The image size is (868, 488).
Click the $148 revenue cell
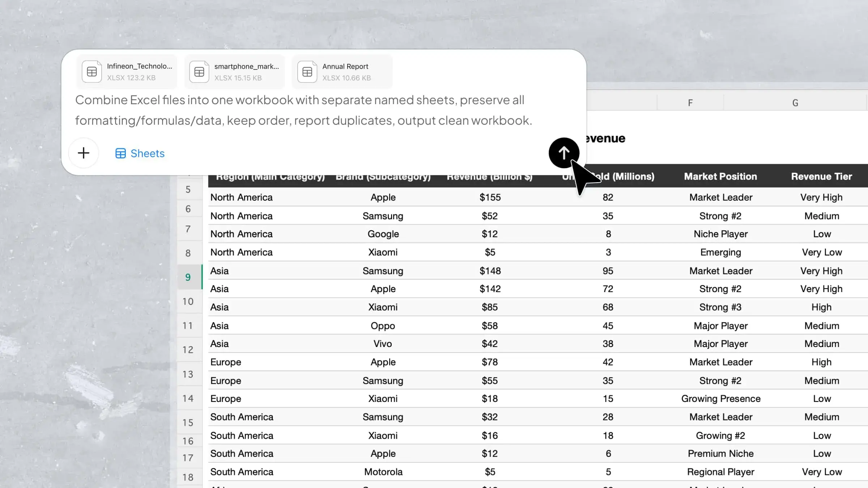coord(490,271)
